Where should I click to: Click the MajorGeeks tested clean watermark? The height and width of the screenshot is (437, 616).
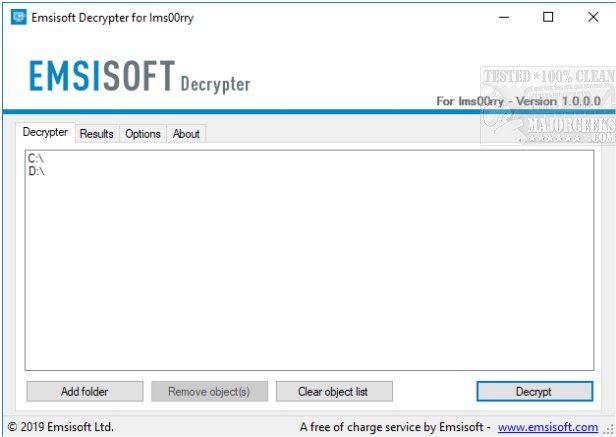[x=548, y=106]
